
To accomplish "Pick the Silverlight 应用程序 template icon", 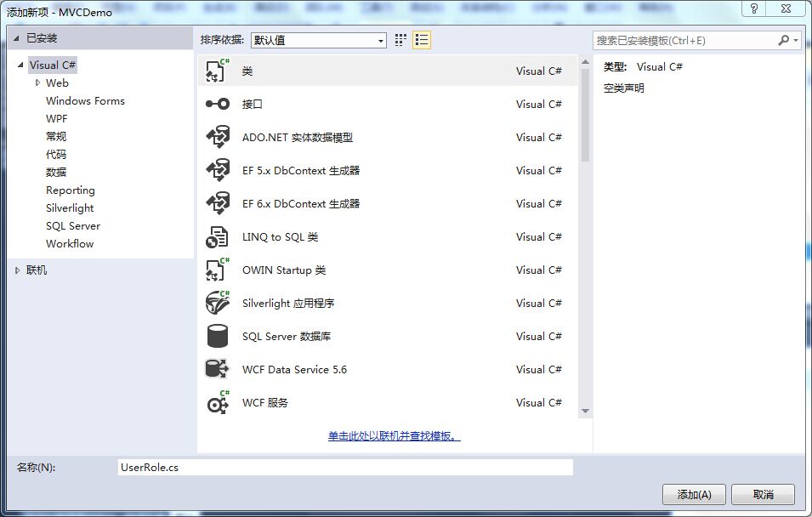I will click(x=218, y=303).
